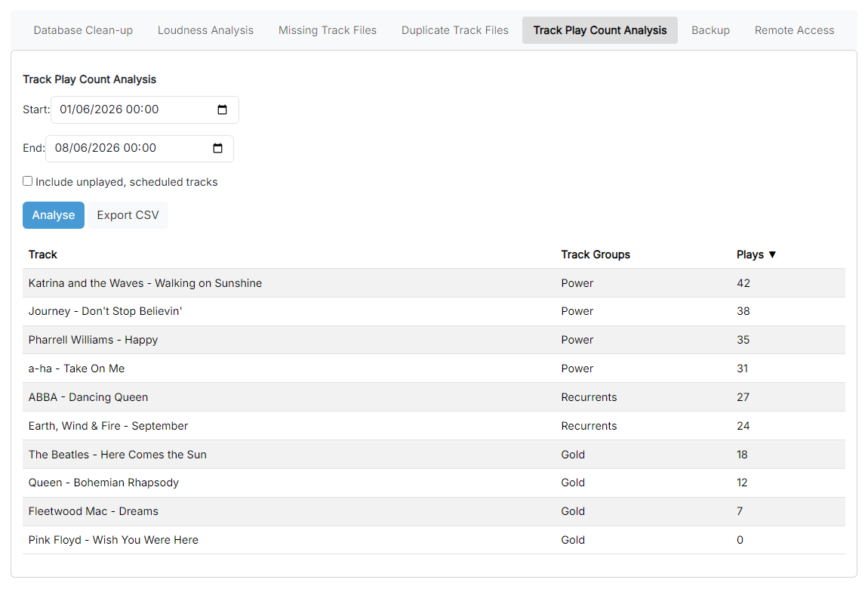Open the Loudness Analysis tab

pyautogui.click(x=205, y=30)
